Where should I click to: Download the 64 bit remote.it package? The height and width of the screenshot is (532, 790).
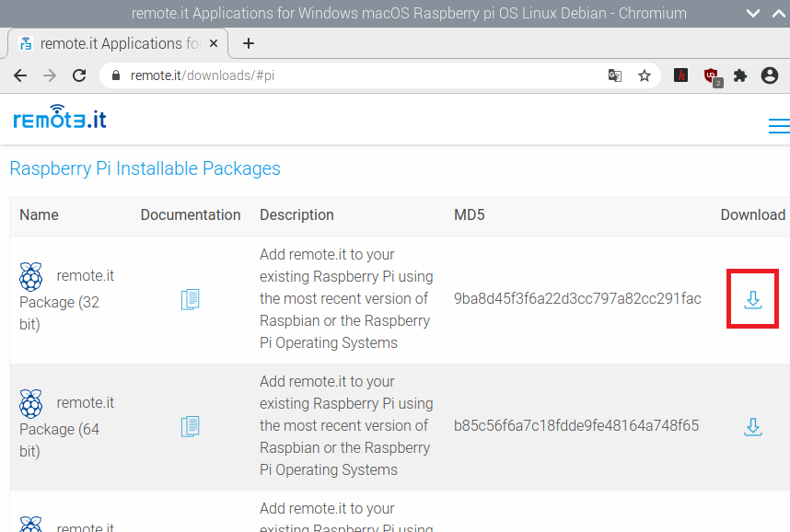pos(753,426)
